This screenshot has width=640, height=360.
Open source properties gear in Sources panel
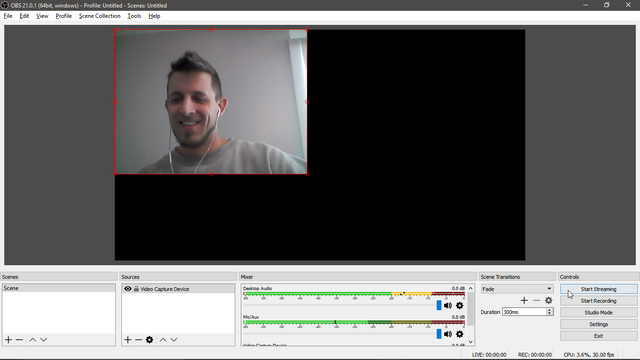click(x=149, y=340)
